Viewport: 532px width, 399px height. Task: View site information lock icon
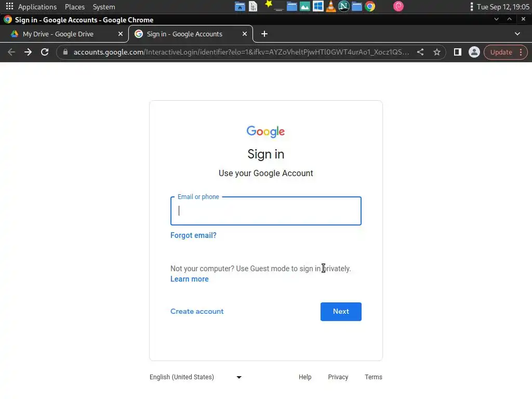65,52
